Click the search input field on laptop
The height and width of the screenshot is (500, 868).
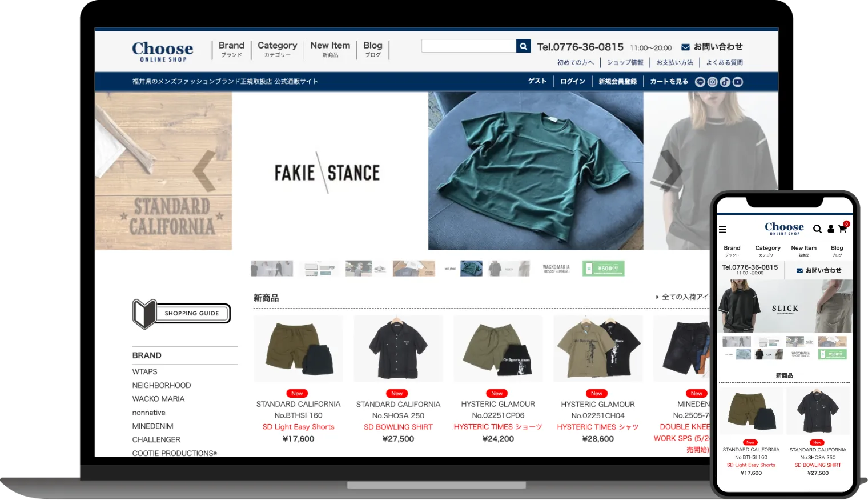pos(469,46)
